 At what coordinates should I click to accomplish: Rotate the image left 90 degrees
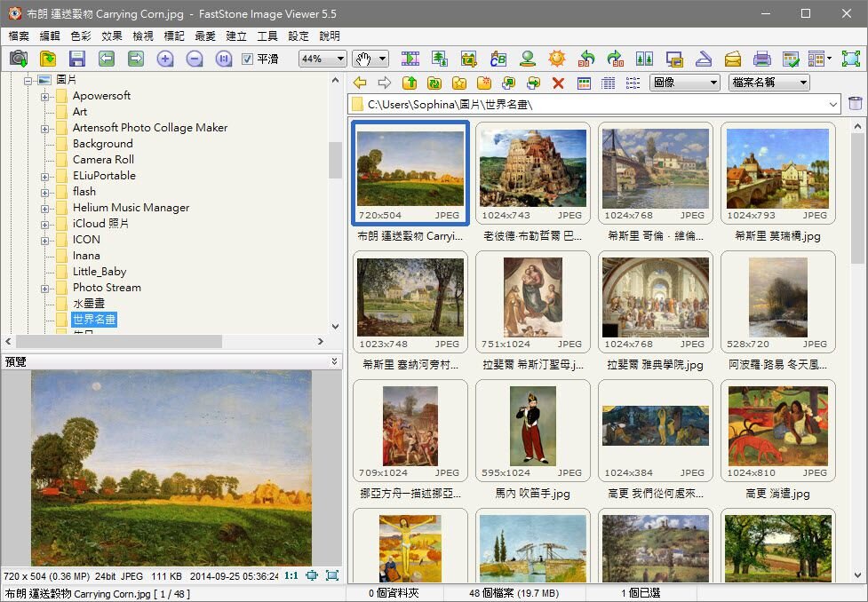tap(586, 58)
